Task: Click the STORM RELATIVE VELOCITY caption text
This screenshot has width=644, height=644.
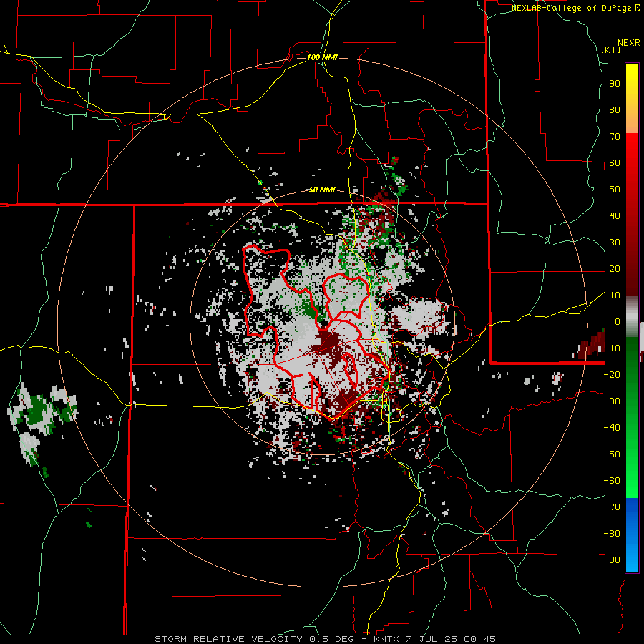Action: (228, 639)
